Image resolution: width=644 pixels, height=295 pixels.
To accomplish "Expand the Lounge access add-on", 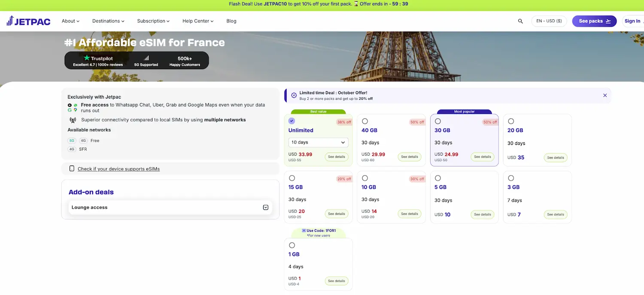I will click(x=265, y=207).
